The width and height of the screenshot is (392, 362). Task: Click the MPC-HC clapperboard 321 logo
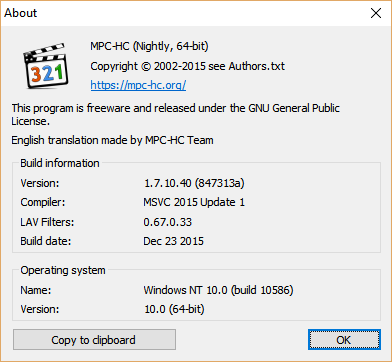[x=45, y=66]
